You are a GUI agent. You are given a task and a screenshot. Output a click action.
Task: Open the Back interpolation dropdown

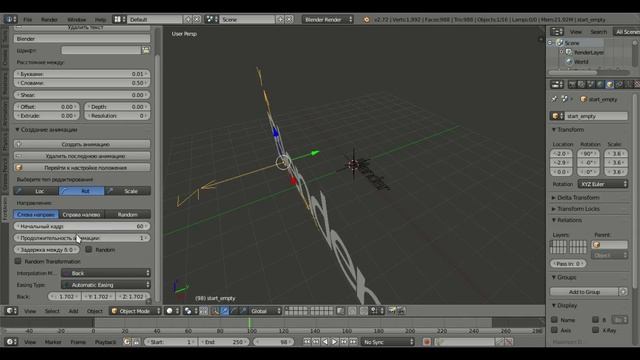[106, 273]
